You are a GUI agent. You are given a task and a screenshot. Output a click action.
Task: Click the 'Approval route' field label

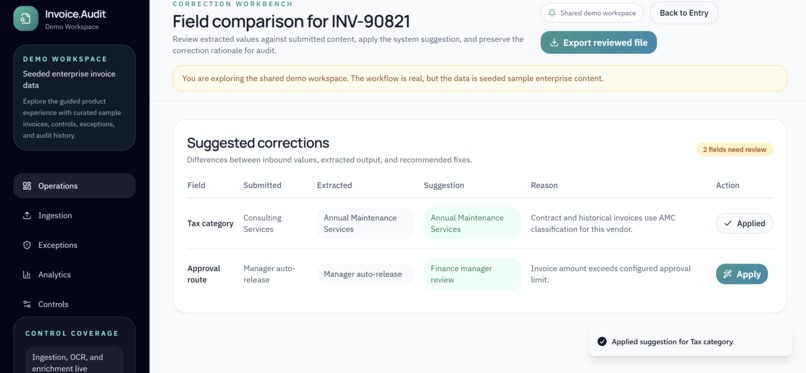click(204, 274)
